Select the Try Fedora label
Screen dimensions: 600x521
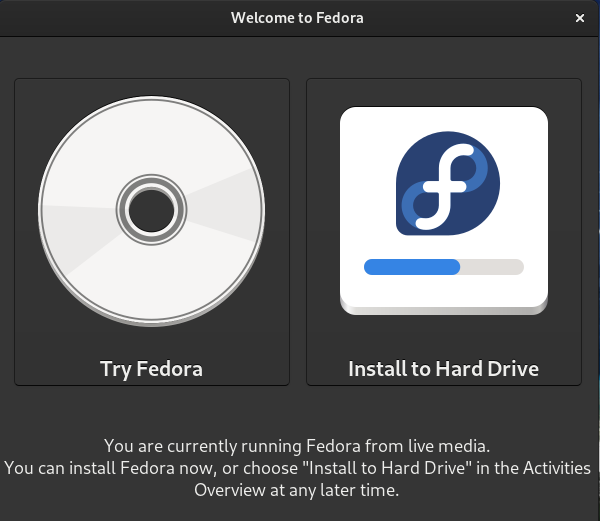(152, 369)
